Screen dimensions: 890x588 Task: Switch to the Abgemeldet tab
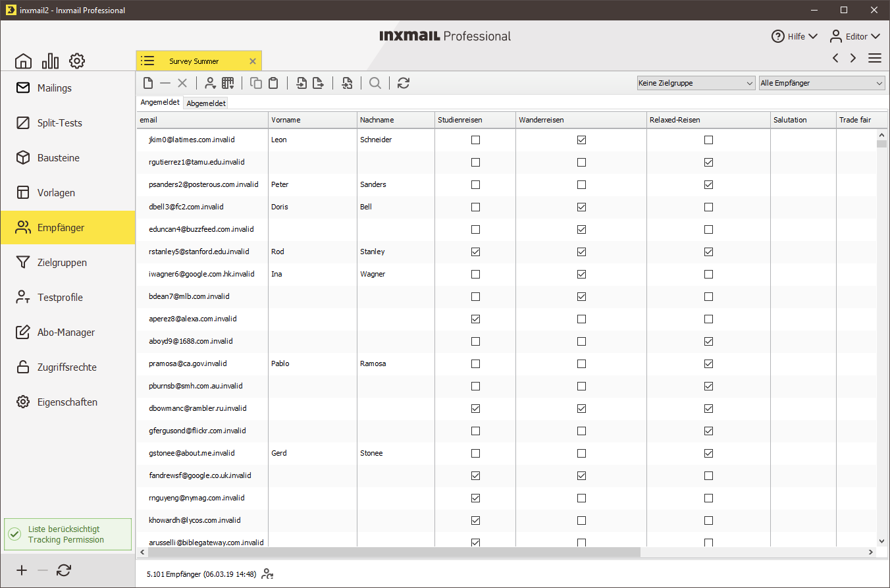pyautogui.click(x=205, y=103)
